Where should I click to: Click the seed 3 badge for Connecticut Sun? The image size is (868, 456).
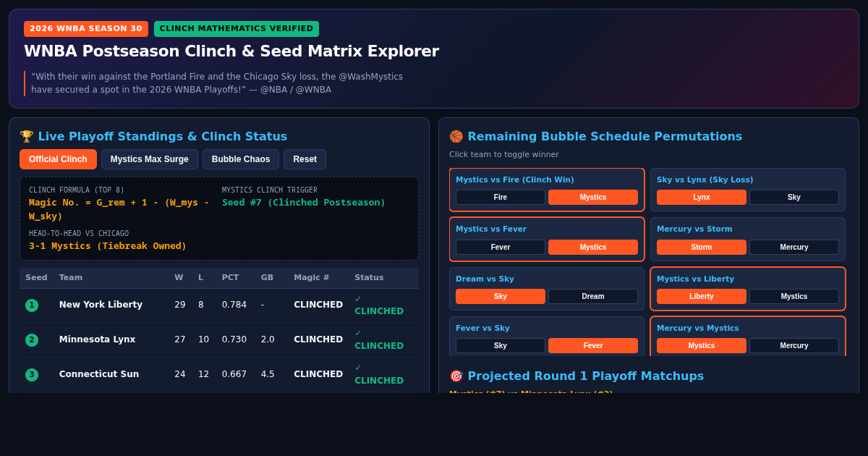32,375
